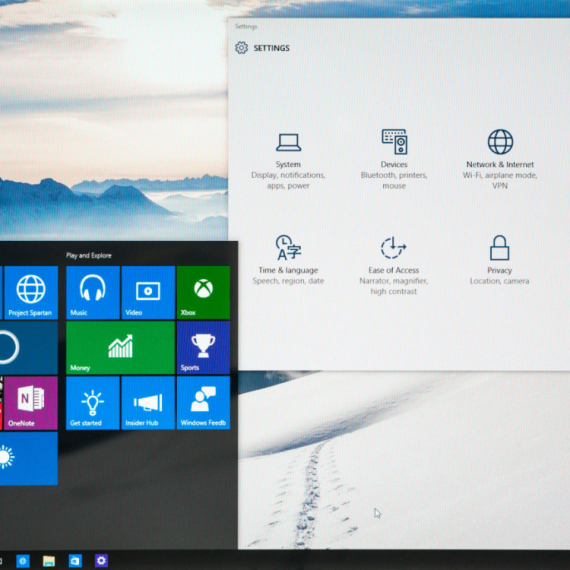Click the purple Settings taskbar icon
570x570 pixels.
point(101,561)
